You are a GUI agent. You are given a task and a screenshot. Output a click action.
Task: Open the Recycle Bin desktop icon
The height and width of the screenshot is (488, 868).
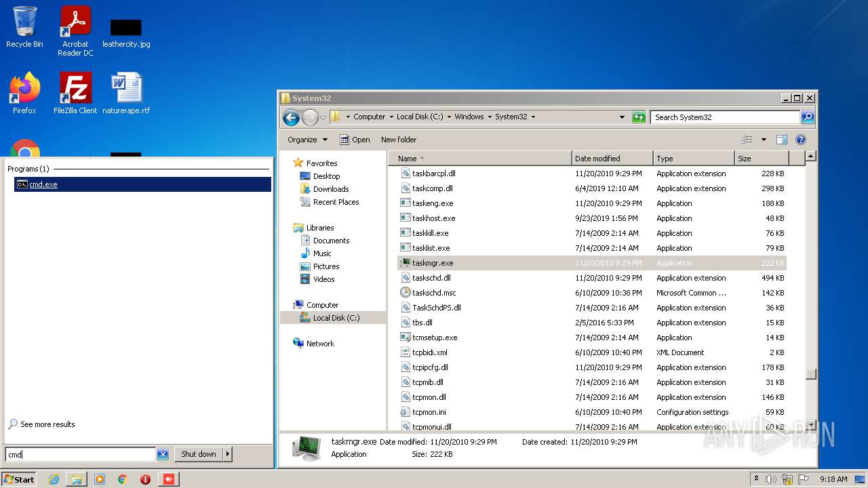tap(24, 27)
